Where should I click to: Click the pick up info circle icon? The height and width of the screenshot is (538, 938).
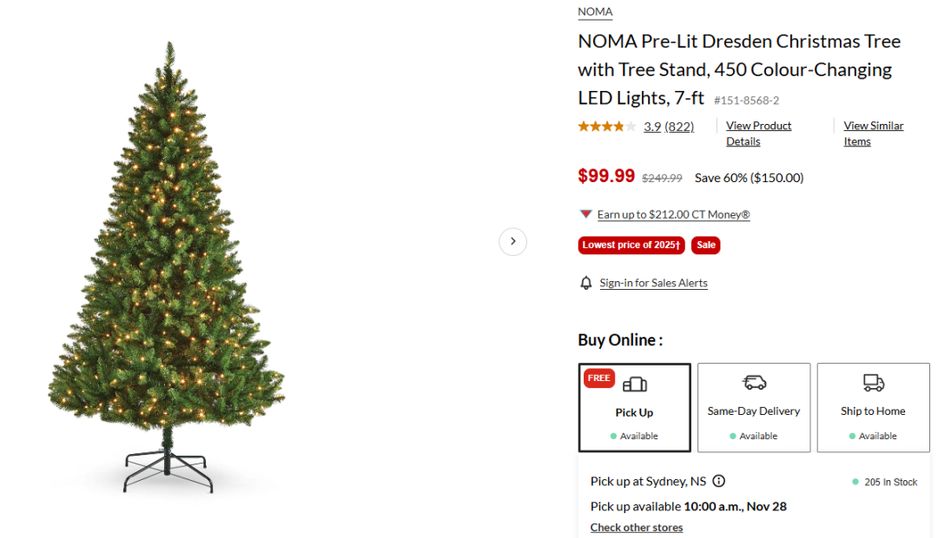719,481
